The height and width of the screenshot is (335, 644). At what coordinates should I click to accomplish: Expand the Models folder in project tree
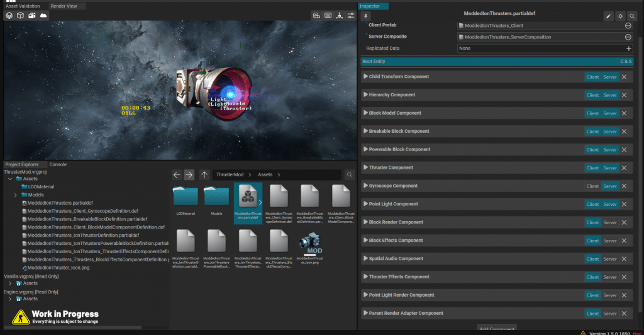[x=15, y=195]
